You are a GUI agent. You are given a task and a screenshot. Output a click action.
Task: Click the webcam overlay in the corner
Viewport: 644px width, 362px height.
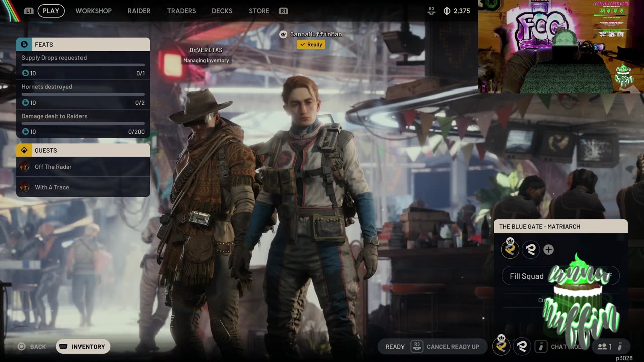561,46
